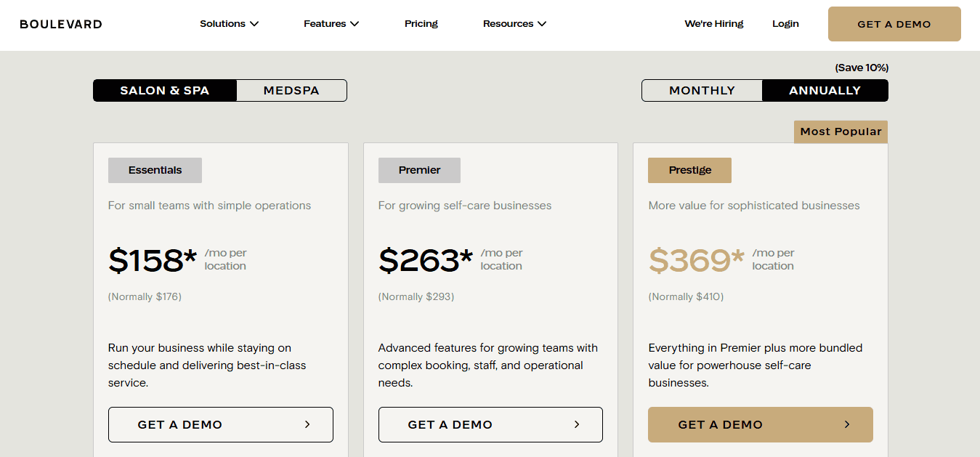Select Annually billing option
The width and height of the screenshot is (980, 457).
click(x=825, y=91)
